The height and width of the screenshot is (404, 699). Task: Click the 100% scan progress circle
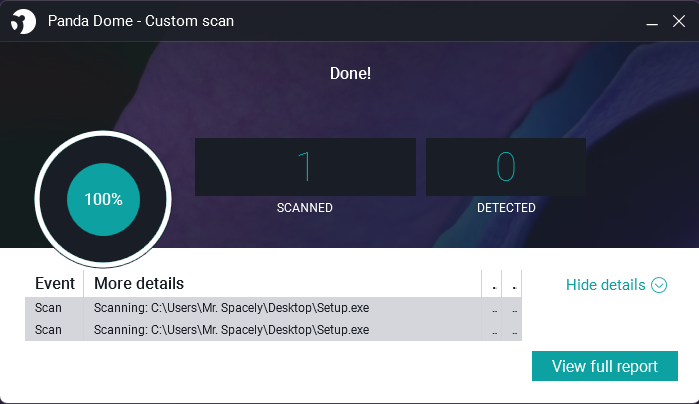tap(103, 199)
